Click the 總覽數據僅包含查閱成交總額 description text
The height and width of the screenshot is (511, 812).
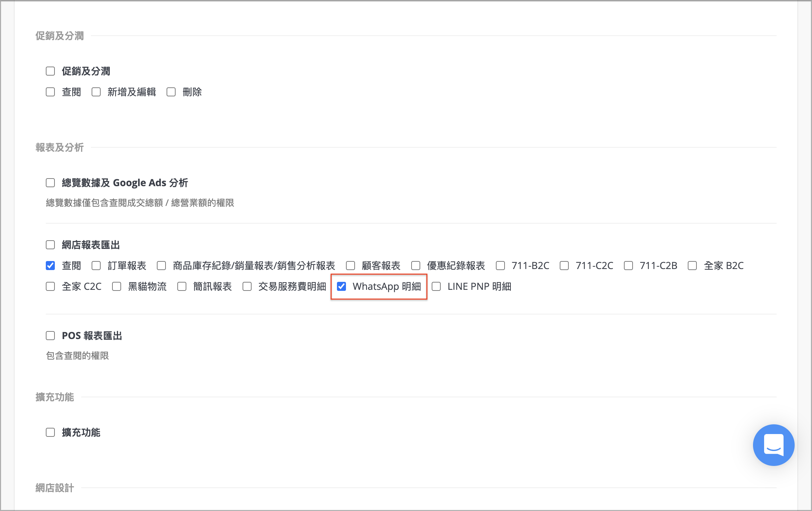point(140,203)
